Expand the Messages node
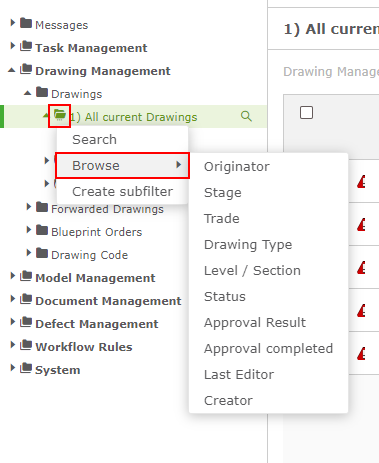Screen dimensions: 379x463 tap(13, 23)
